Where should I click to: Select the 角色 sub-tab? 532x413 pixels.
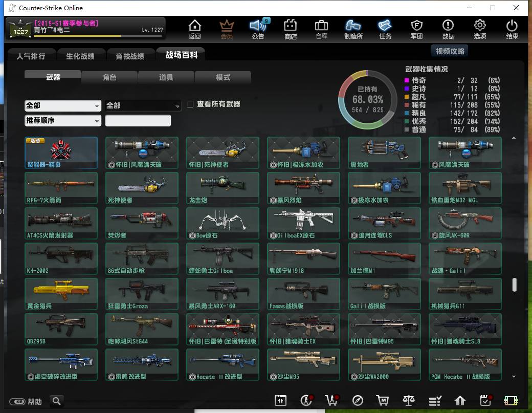click(109, 77)
